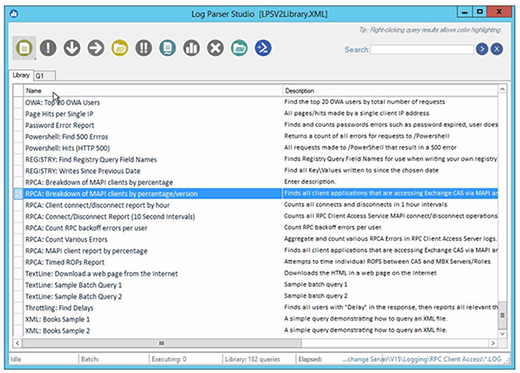Select 'RPCA: MAPI client report by percentage'

[86, 251]
